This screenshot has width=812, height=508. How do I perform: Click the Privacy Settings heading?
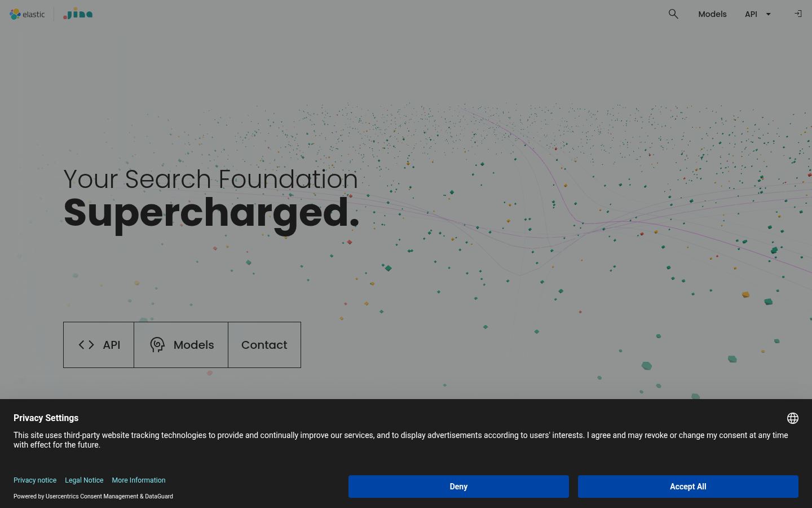tap(46, 418)
